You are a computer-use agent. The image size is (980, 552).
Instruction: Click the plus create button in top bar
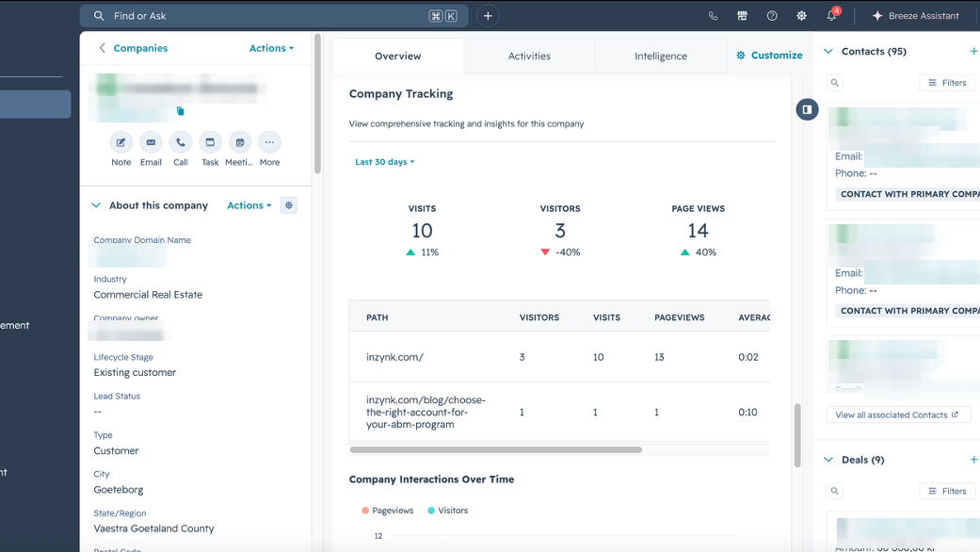click(488, 16)
